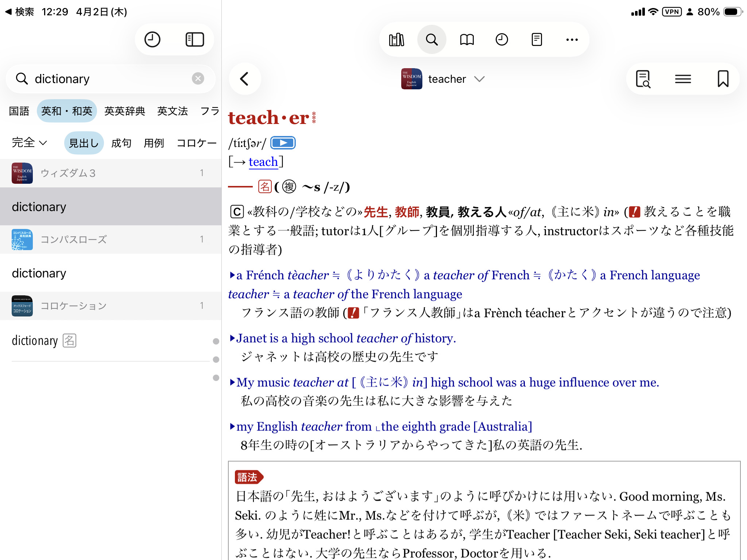This screenshot has width=747, height=560.
Task: Open the three-dot more options menu
Action: click(572, 39)
